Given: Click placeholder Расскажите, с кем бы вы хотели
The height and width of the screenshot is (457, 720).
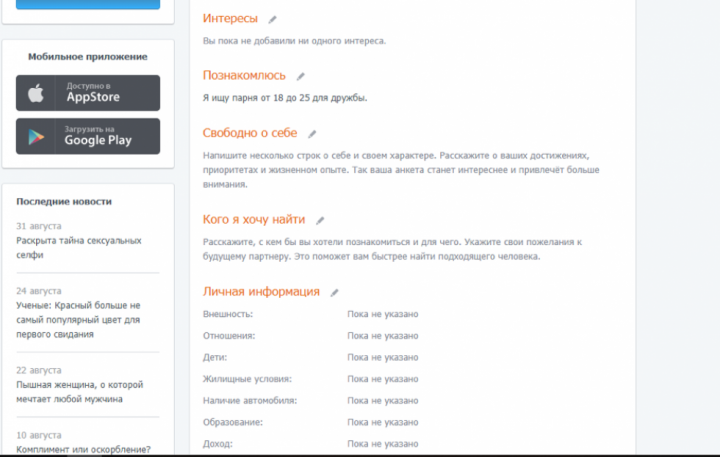Looking at the screenshot, I should (393, 249).
